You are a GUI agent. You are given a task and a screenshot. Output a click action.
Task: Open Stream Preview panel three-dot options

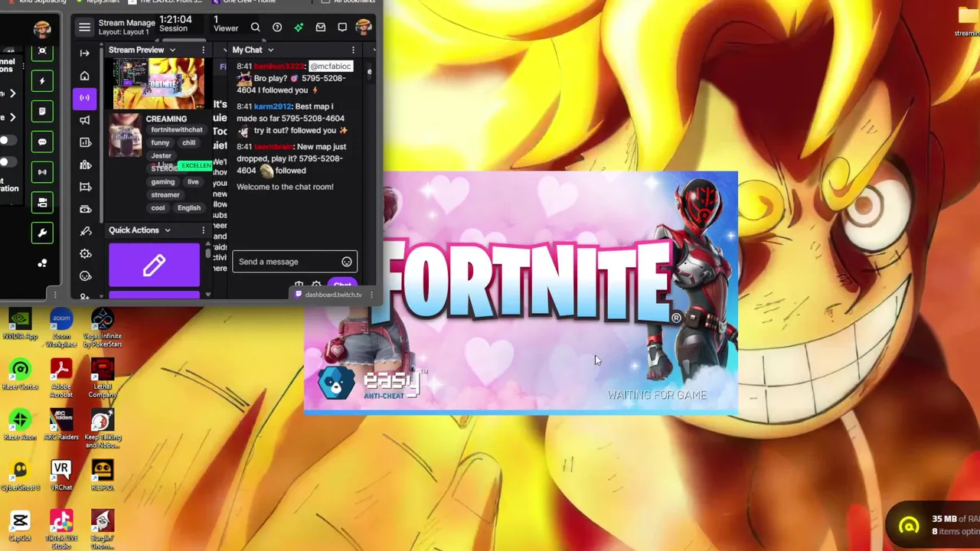(x=203, y=50)
